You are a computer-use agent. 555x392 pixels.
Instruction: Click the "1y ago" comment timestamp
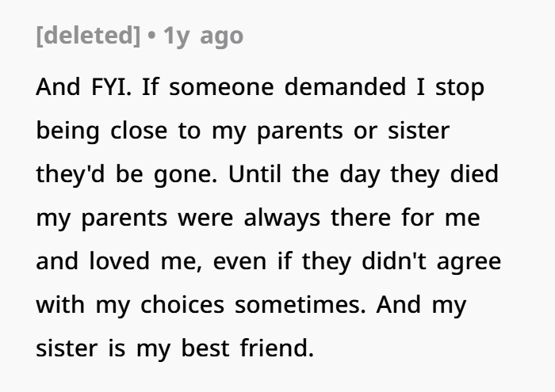coord(203,36)
